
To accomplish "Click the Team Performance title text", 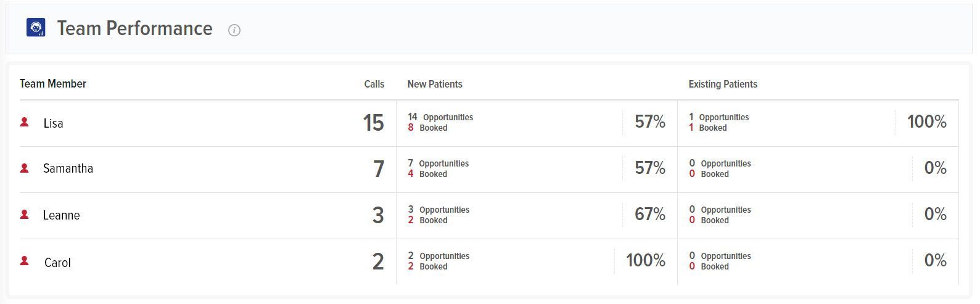I will 135,28.
